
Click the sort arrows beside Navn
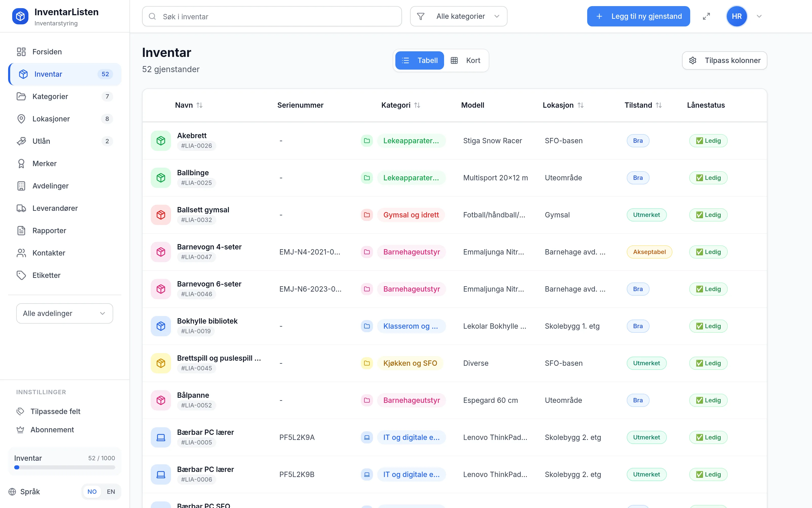(200, 105)
